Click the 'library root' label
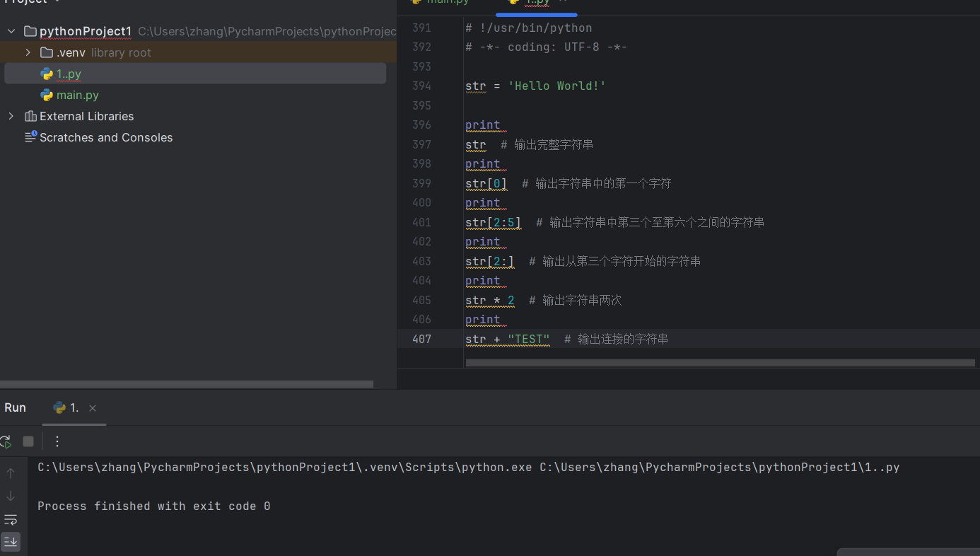980x556 pixels. click(121, 52)
